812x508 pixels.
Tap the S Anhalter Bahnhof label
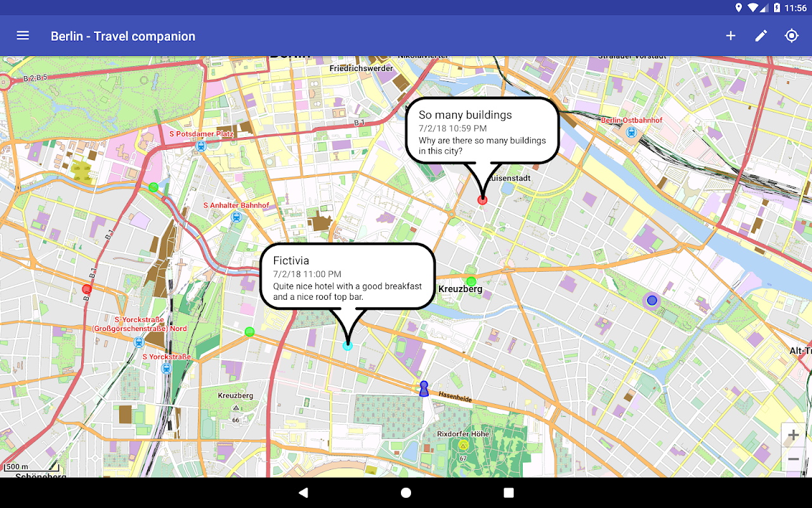[x=236, y=205]
